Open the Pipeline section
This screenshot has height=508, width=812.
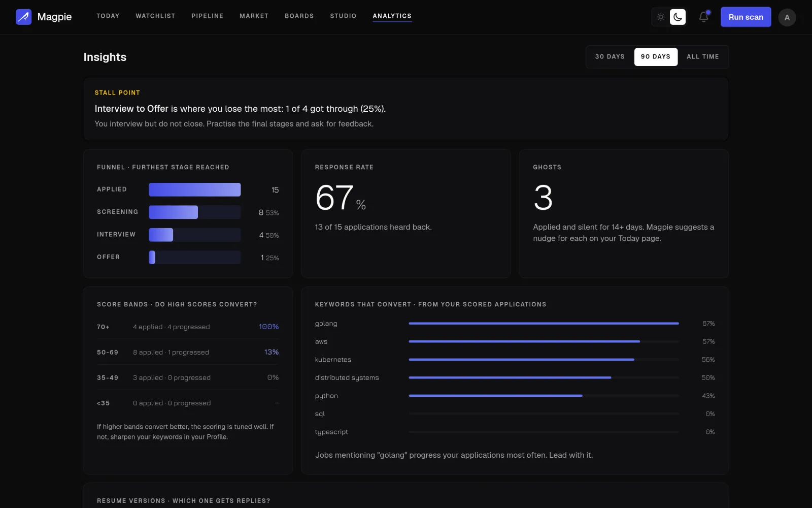click(x=208, y=16)
